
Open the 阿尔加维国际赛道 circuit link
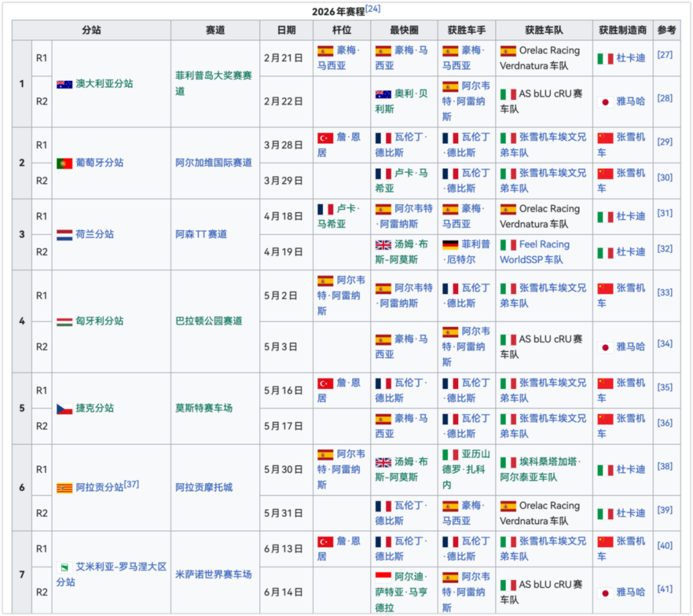click(214, 163)
